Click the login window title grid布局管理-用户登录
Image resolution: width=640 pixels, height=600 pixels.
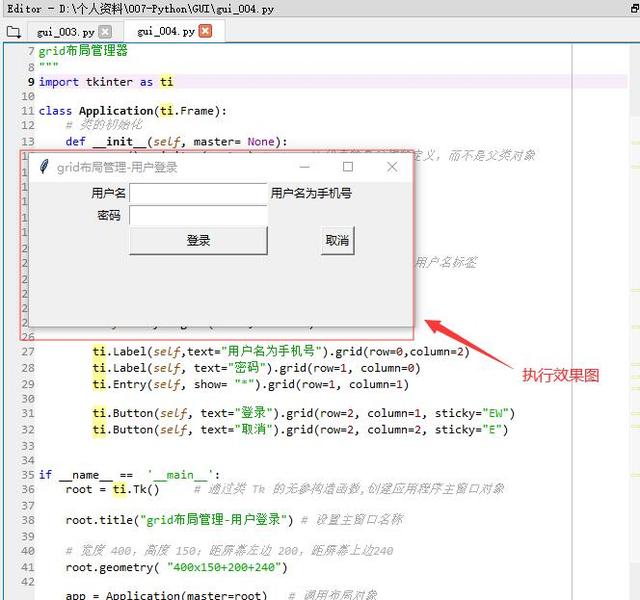pos(117,167)
